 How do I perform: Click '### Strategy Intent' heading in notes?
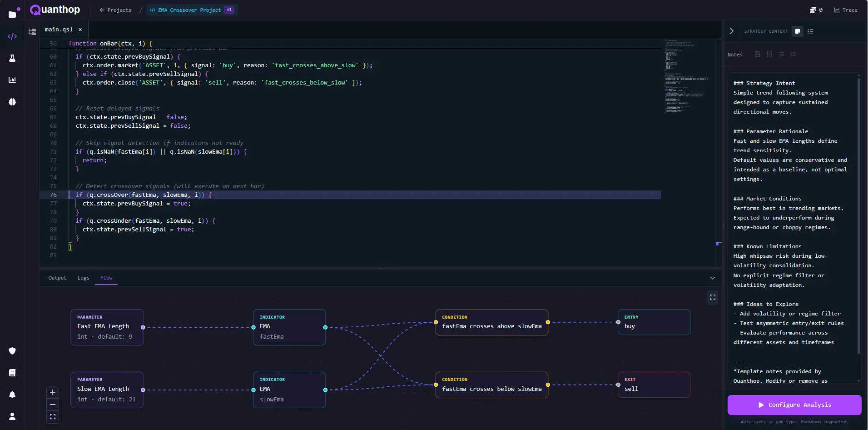pos(764,83)
